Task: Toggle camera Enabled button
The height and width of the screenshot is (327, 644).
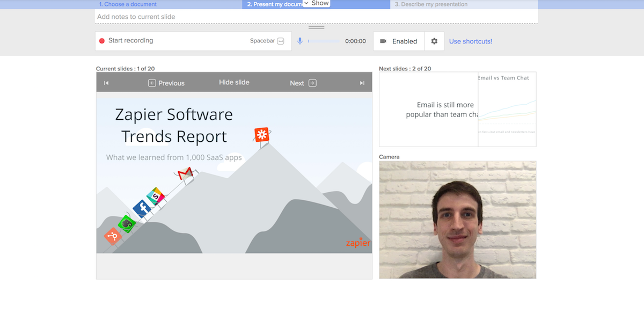Action: click(x=399, y=41)
